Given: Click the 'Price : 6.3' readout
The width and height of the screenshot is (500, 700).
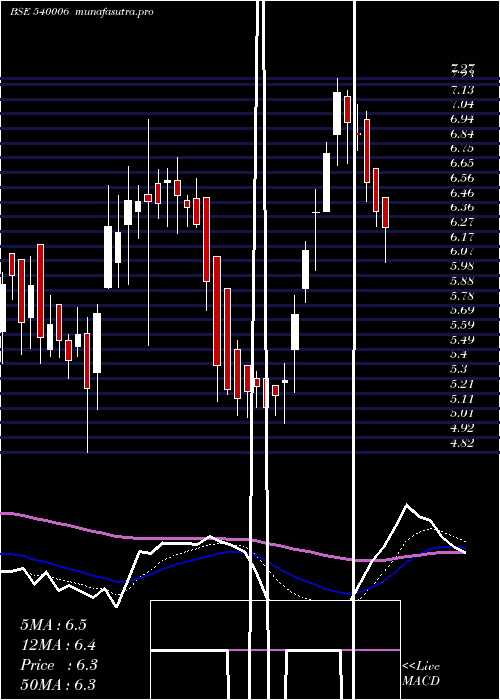Looking at the screenshot, I should [x=59, y=665].
